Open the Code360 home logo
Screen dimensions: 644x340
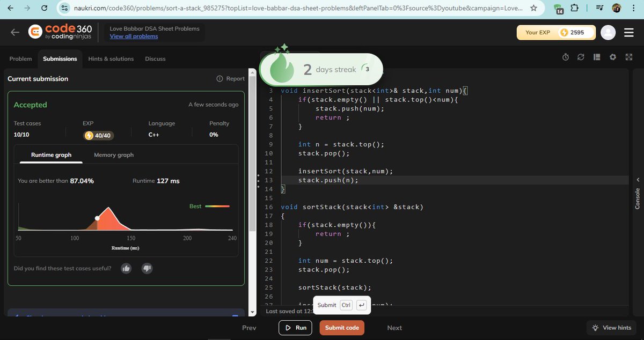[60, 32]
